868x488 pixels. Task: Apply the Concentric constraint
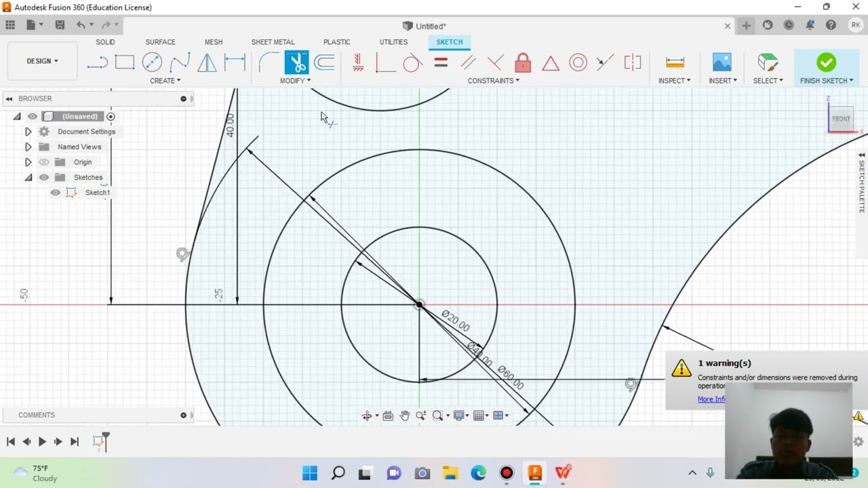click(x=578, y=63)
